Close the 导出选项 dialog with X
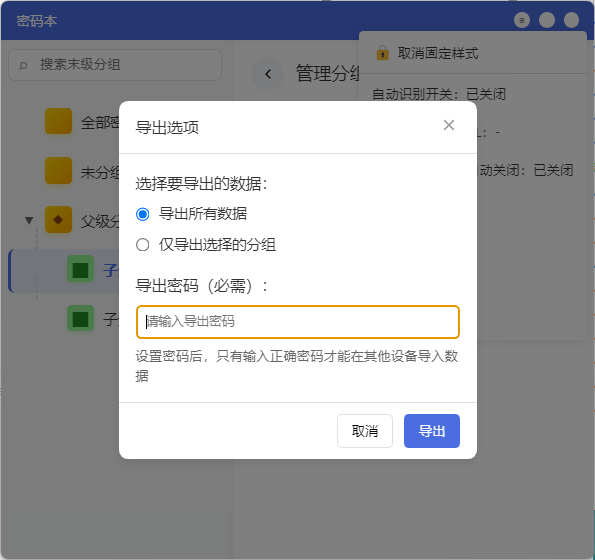 click(449, 125)
